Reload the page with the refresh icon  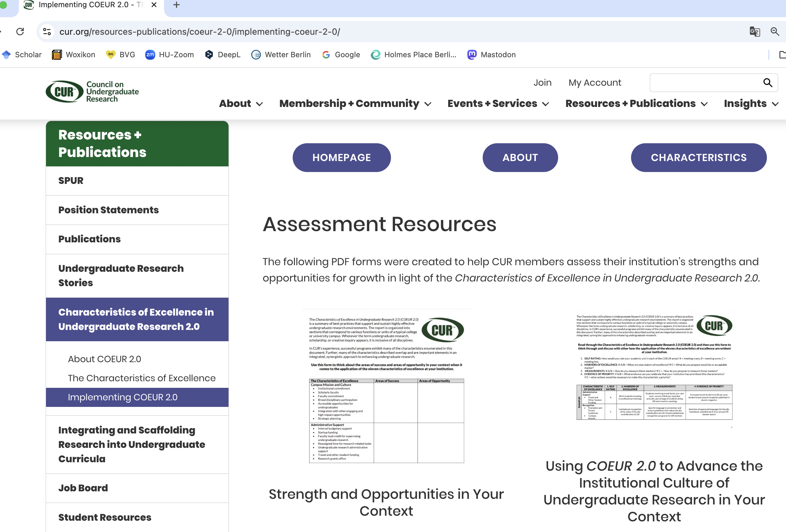pyautogui.click(x=20, y=32)
